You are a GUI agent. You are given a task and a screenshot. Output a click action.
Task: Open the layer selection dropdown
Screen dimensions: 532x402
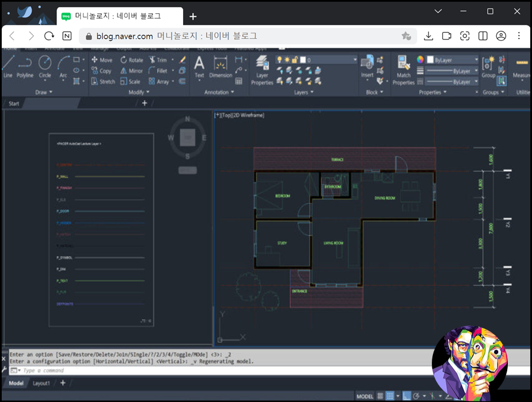click(355, 60)
